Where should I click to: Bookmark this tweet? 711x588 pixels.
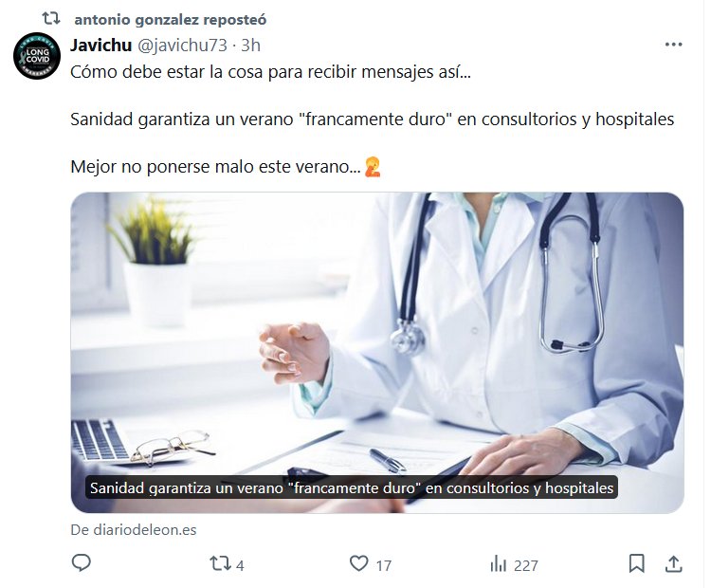(x=637, y=563)
